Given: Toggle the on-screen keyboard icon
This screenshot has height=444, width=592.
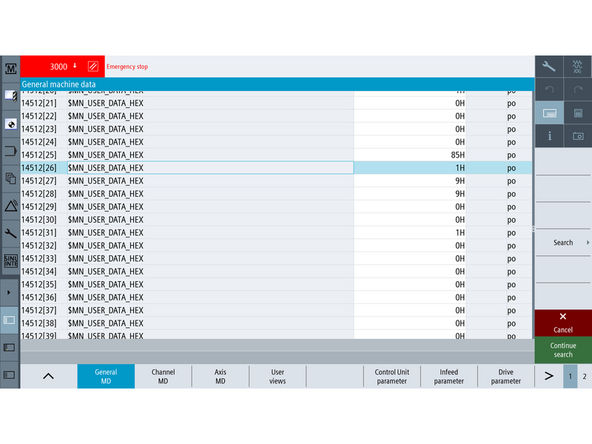Looking at the screenshot, I should click(549, 113).
